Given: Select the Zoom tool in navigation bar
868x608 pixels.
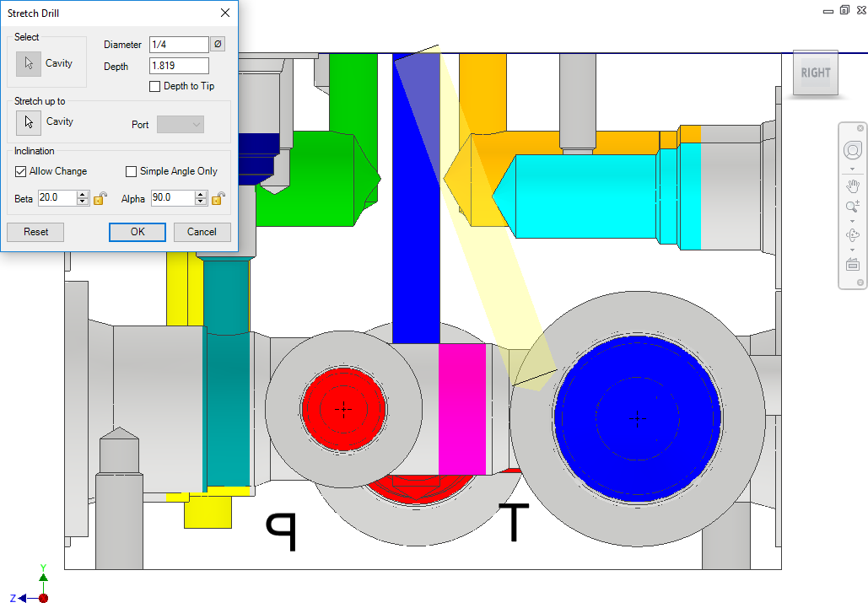Looking at the screenshot, I should coord(853,207).
